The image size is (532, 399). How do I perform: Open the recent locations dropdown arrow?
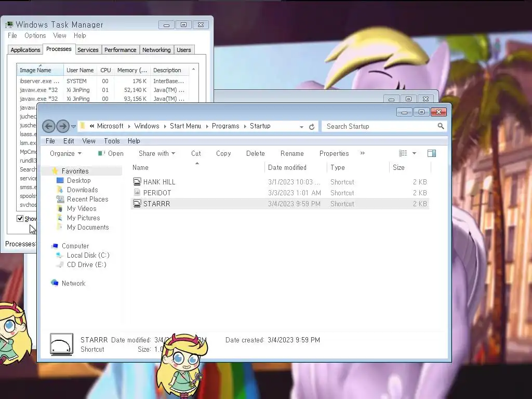pyautogui.click(x=73, y=127)
